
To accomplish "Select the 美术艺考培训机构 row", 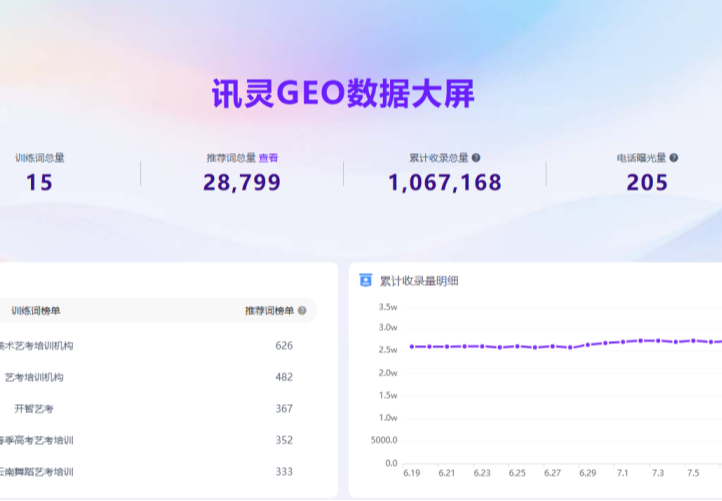I will (157, 345).
